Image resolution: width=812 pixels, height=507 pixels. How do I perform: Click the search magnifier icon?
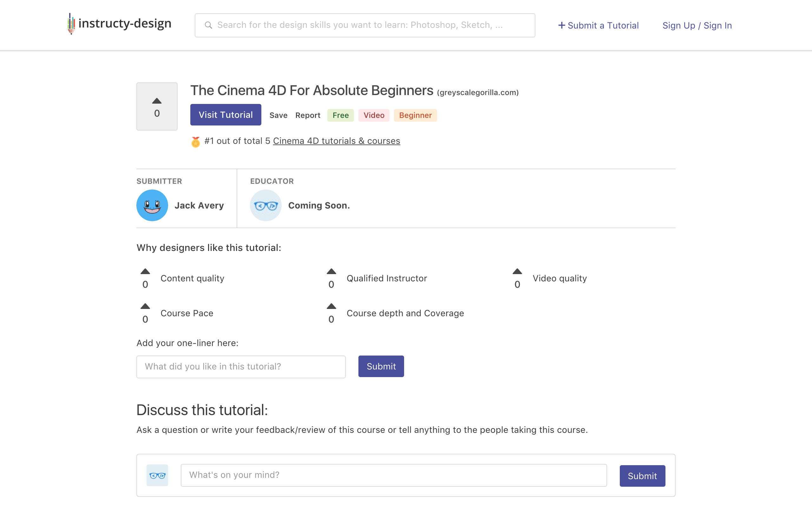[x=208, y=25]
